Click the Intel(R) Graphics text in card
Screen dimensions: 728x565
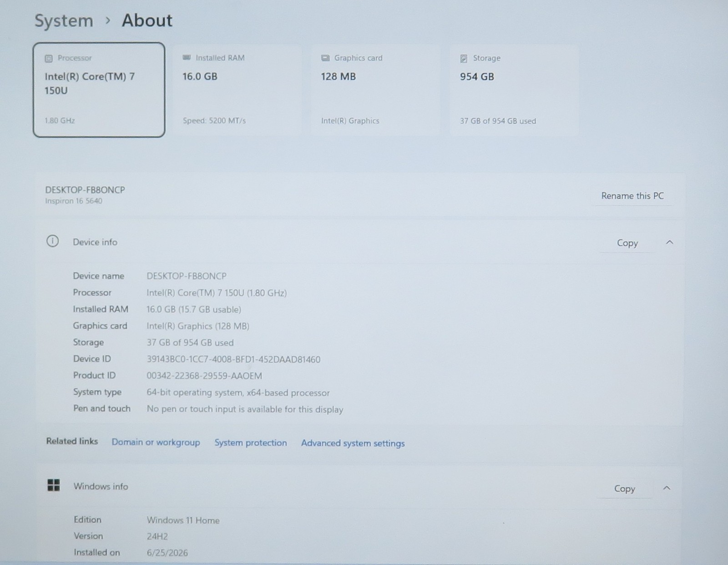350,121
